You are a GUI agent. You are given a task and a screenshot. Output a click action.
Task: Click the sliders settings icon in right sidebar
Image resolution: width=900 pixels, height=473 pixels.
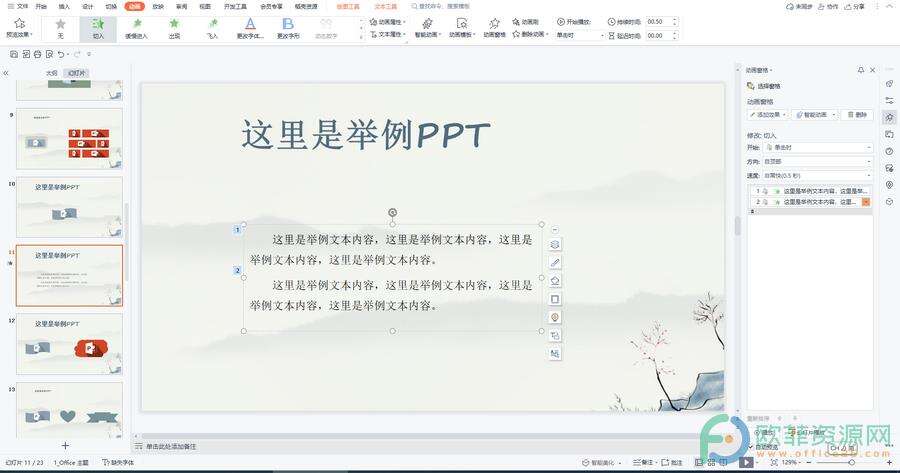point(889,100)
